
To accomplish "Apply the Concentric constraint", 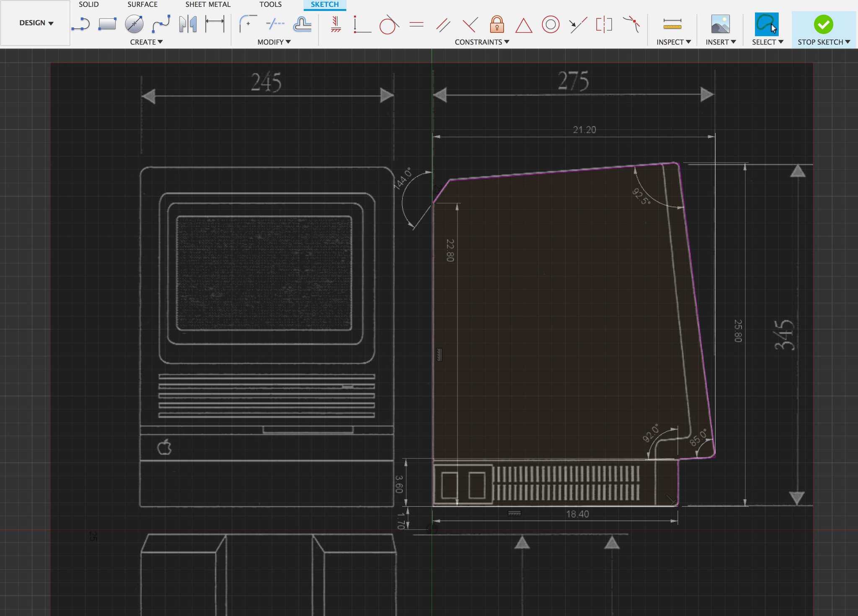I will [550, 24].
